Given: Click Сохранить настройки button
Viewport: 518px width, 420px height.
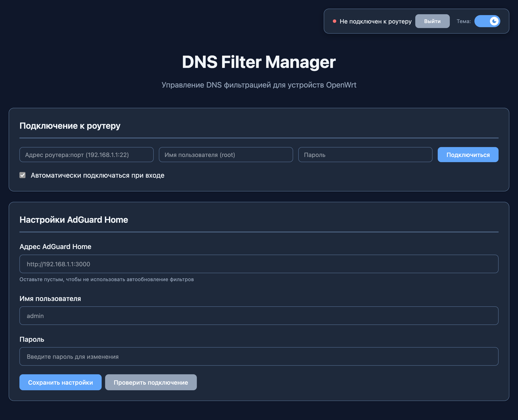Looking at the screenshot, I should click(x=60, y=382).
